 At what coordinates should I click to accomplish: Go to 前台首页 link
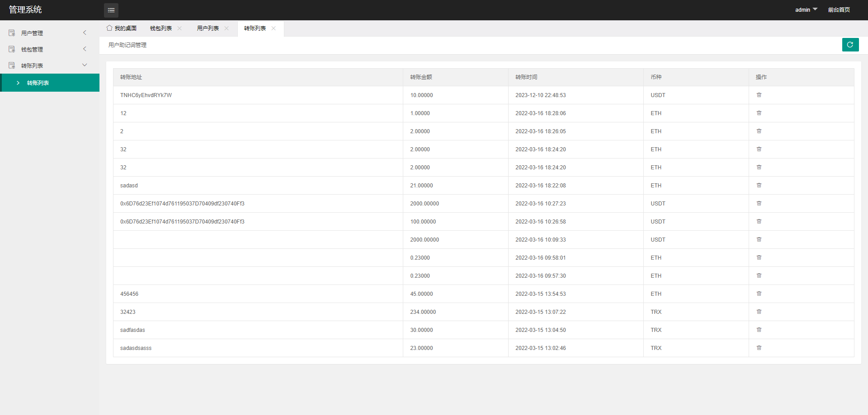click(x=839, y=9)
